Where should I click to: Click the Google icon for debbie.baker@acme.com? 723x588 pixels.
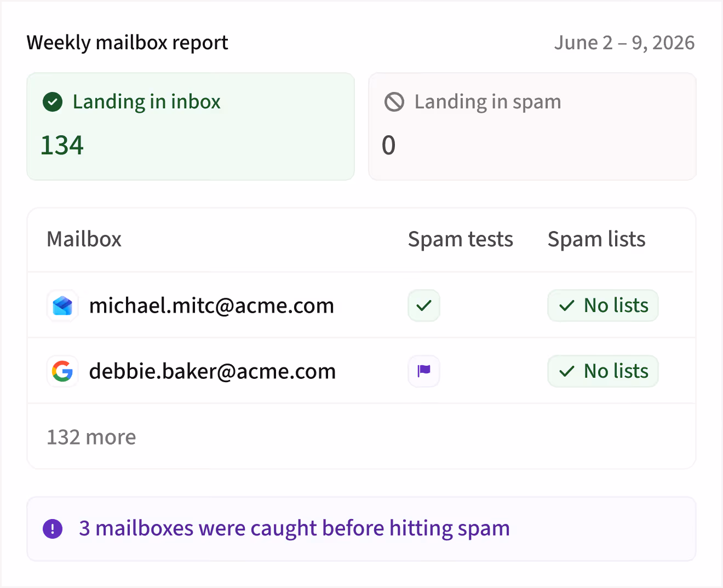tap(62, 371)
